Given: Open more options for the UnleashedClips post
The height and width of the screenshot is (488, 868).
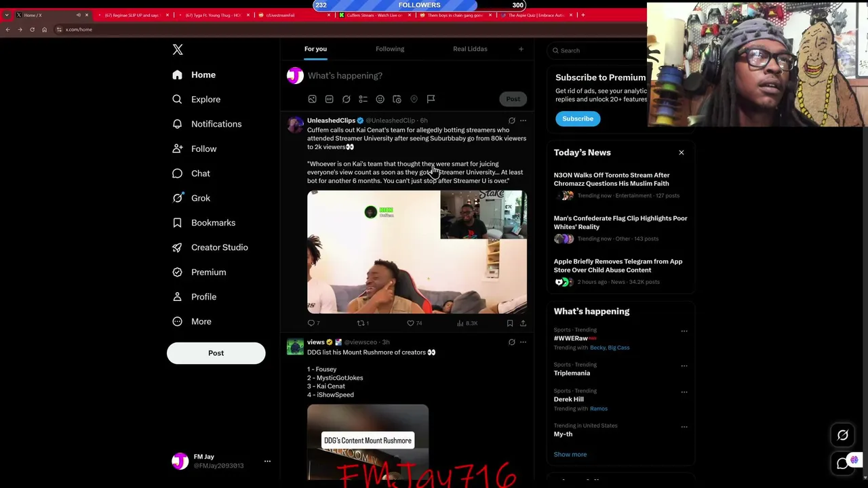Looking at the screenshot, I should [523, 121].
